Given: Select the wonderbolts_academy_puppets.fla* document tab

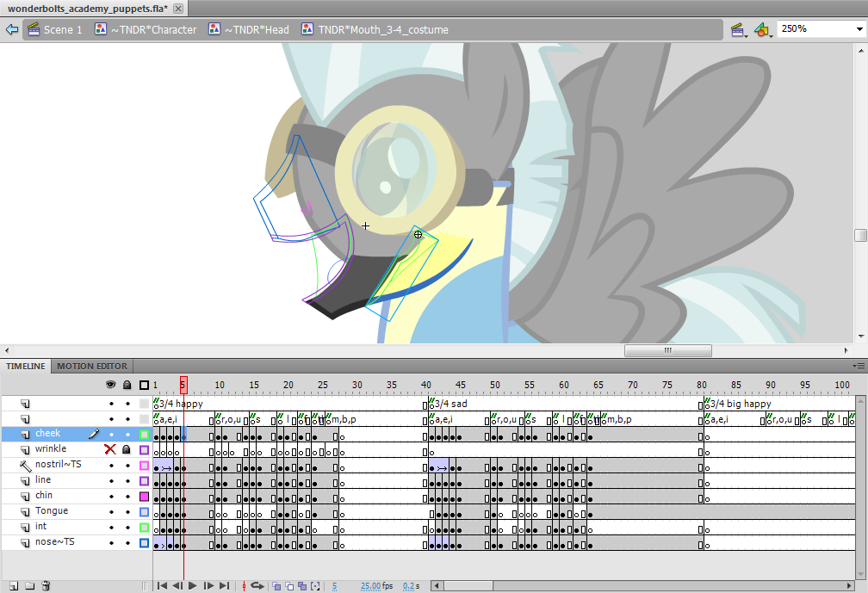Looking at the screenshot, I should (88, 9).
